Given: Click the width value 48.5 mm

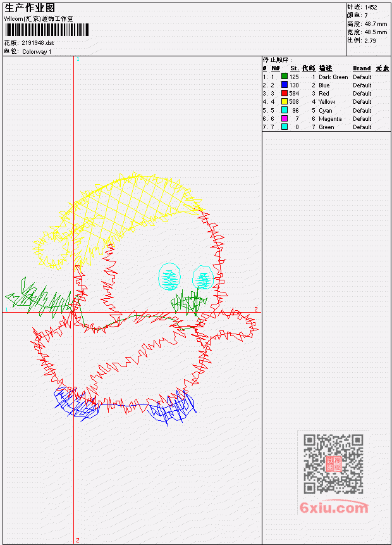Looking at the screenshot, I should [x=376, y=32].
